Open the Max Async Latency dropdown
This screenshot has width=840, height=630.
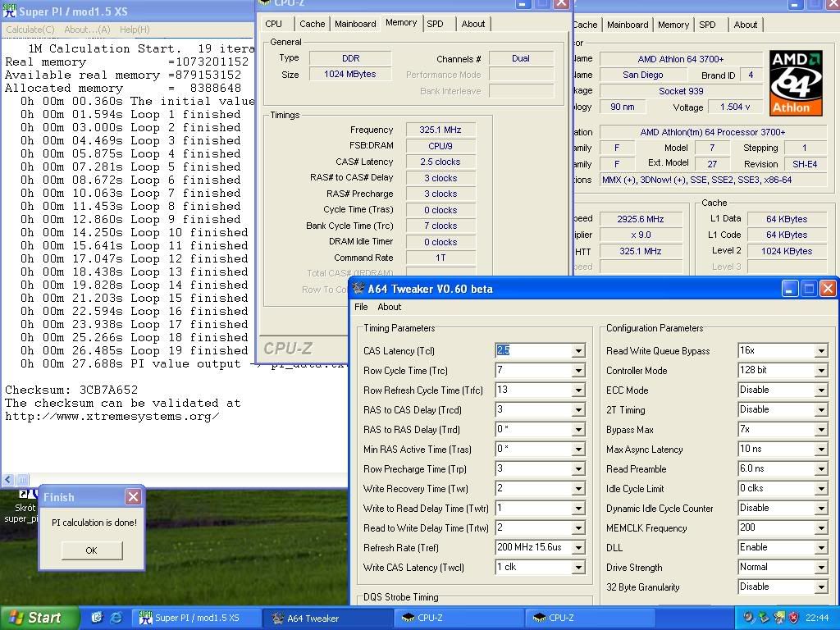pos(821,450)
